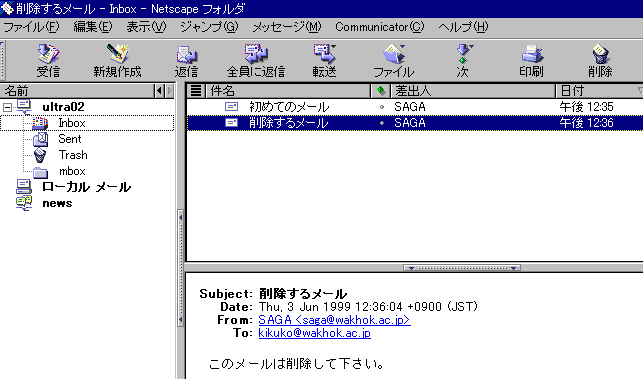Viewport: 643px width, 379px height.
Task: Click the saga@wakhok.ac.jp sender link
Action: (334, 320)
